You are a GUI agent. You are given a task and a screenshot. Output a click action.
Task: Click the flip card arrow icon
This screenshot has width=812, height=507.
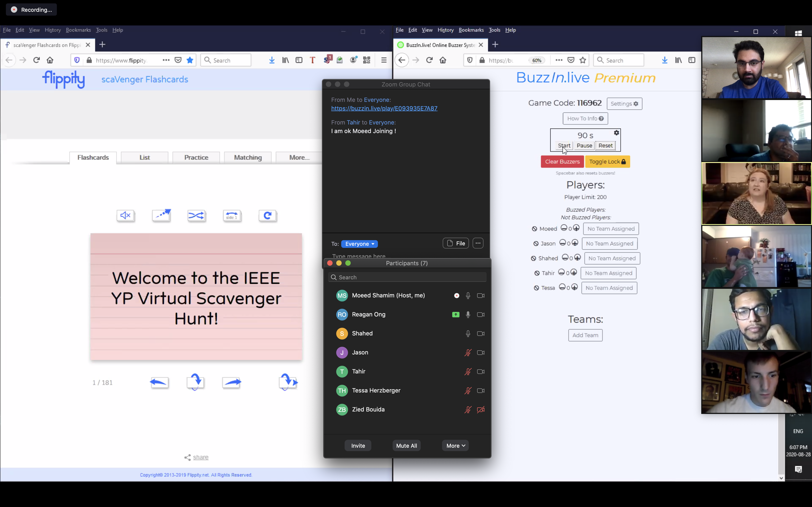tap(195, 382)
